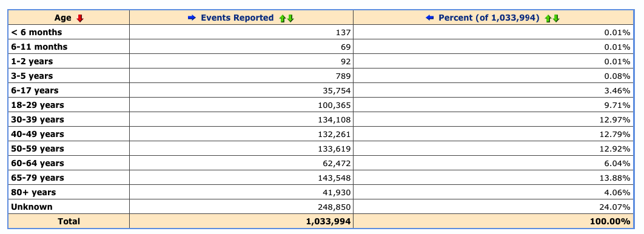Click the blue right arrow before Events Reported
The image size is (644, 234).
(x=192, y=18)
